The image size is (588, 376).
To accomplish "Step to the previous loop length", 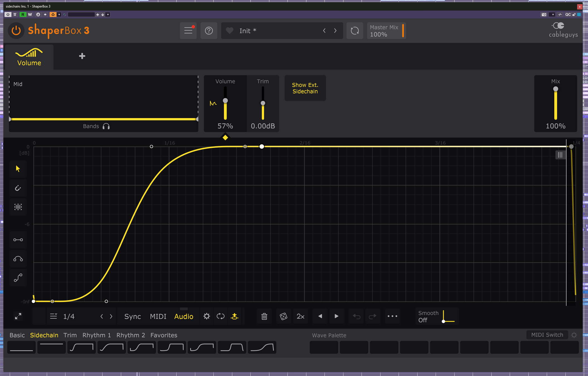I will (102, 316).
